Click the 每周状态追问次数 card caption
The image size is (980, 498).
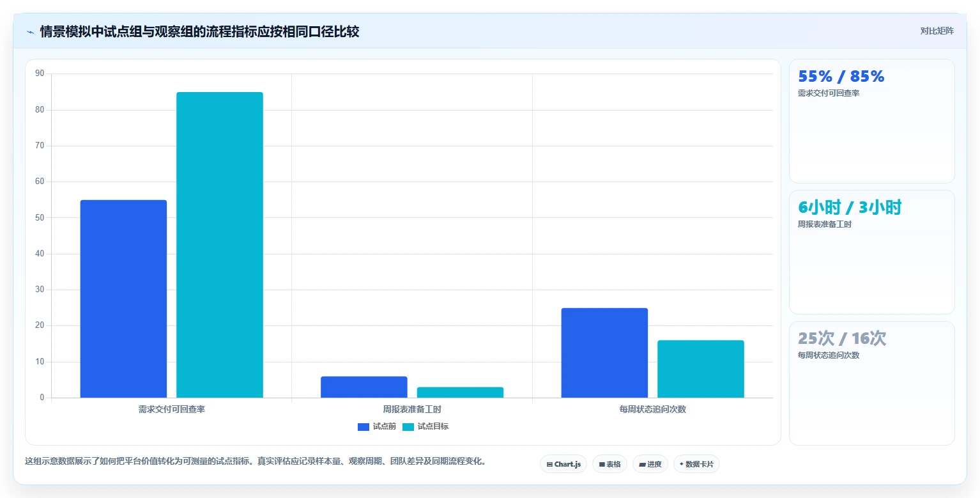(x=829, y=355)
